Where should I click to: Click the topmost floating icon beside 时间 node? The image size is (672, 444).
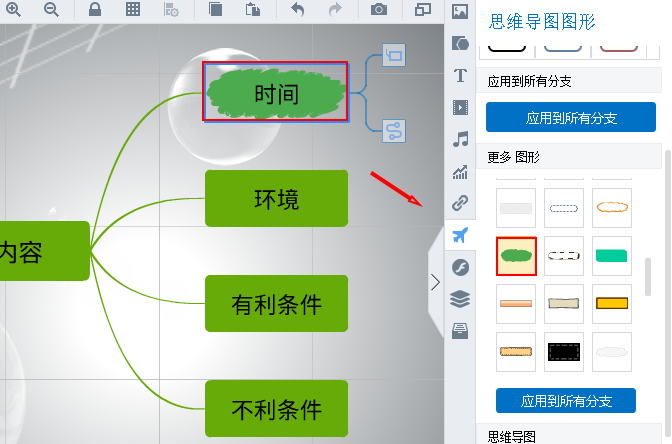pos(394,56)
